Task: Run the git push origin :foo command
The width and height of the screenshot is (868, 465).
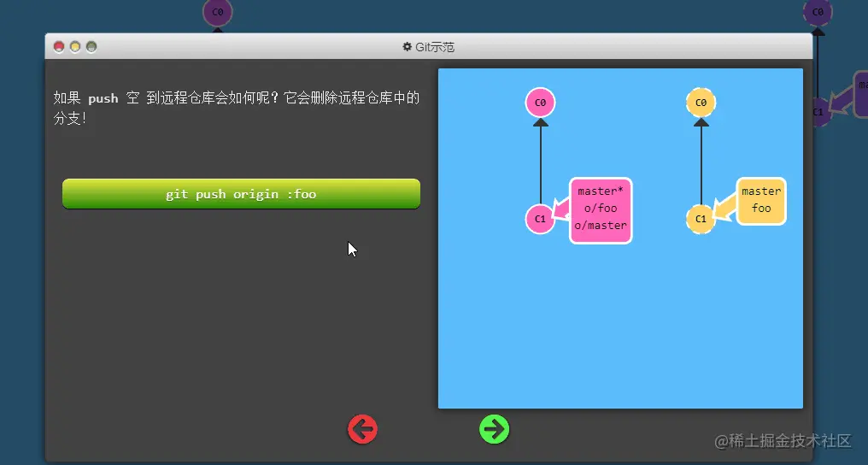Action: click(242, 194)
